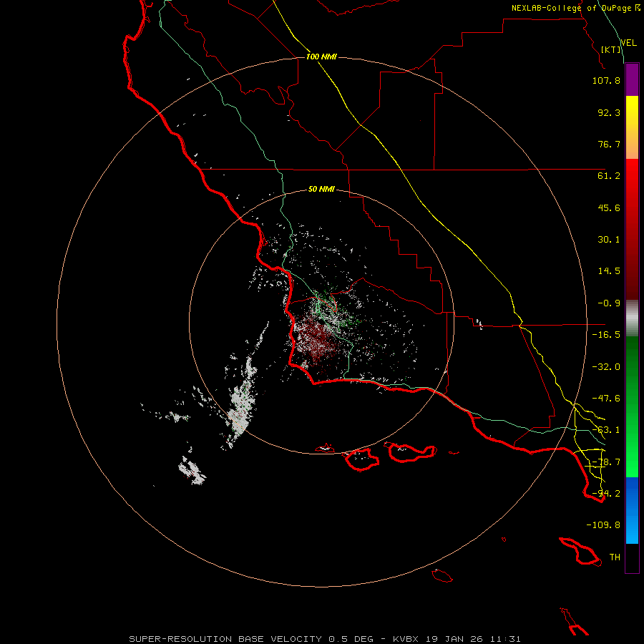Click the Super-Resolution Base Velocity caption
This screenshot has width=644, height=644.
tap(325, 639)
